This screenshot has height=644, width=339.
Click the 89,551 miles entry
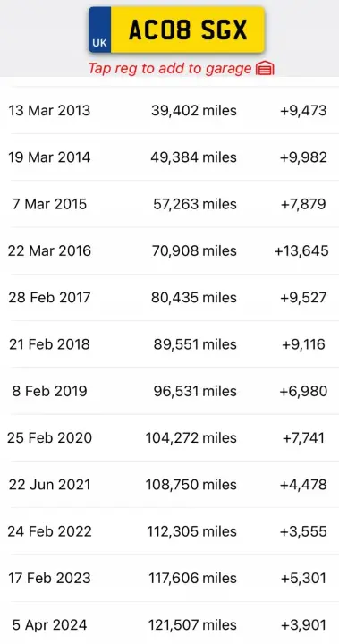tap(195, 344)
